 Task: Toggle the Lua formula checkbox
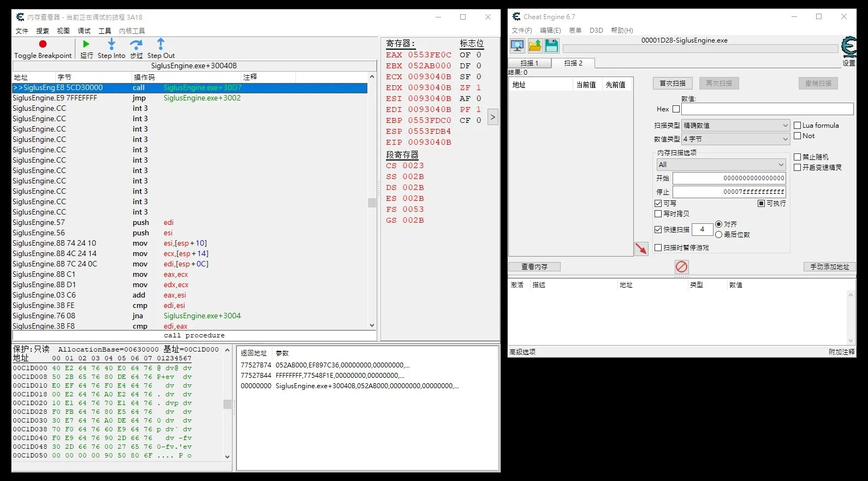pyautogui.click(x=797, y=126)
